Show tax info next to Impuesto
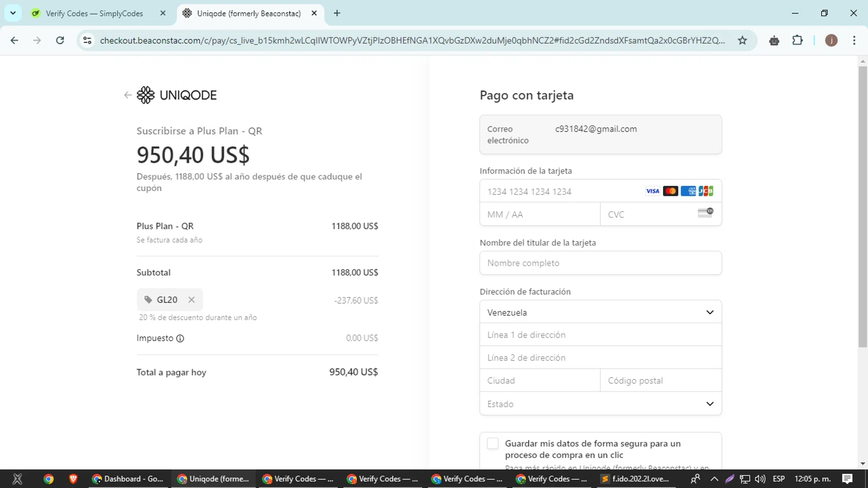This screenshot has height=488, width=868. (180, 339)
